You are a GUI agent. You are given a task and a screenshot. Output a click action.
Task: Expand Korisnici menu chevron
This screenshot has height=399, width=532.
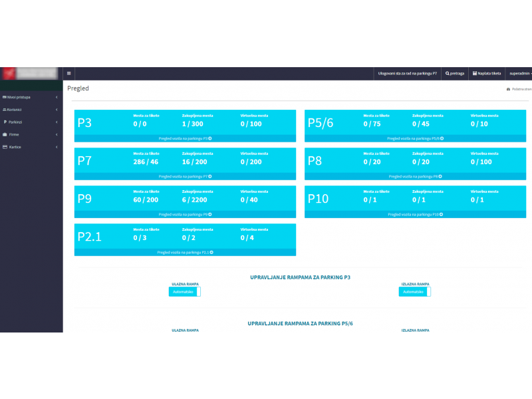click(57, 110)
